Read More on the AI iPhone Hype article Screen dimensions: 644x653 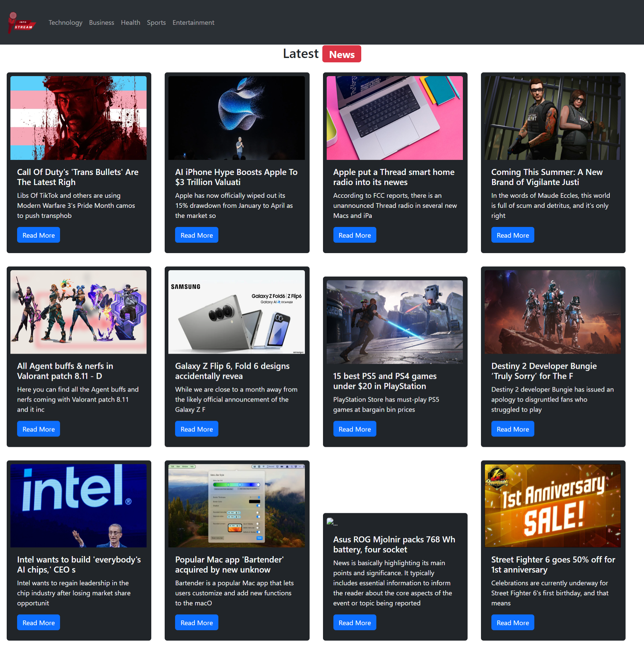point(197,235)
